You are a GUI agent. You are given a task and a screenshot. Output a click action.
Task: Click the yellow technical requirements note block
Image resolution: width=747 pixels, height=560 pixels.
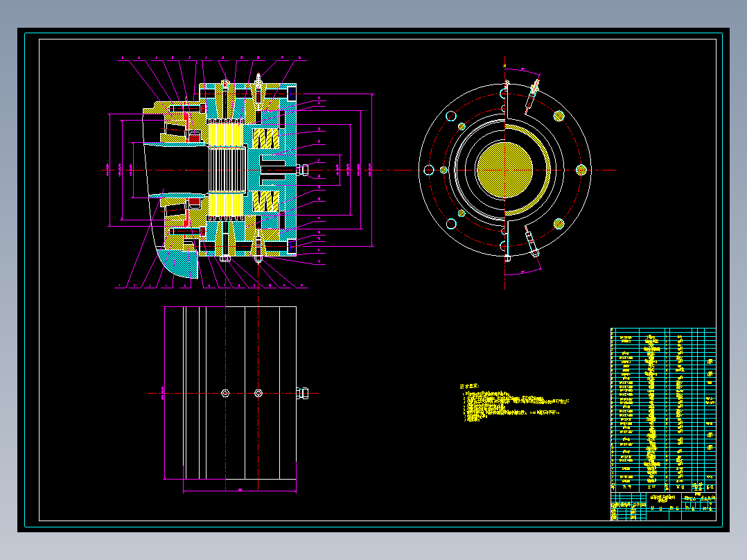coord(514,403)
